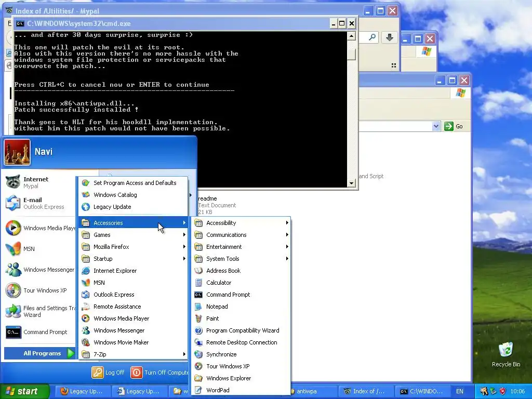Click the download arrow button in Mypal
The height and width of the screenshot is (399, 532).
(x=390, y=37)
